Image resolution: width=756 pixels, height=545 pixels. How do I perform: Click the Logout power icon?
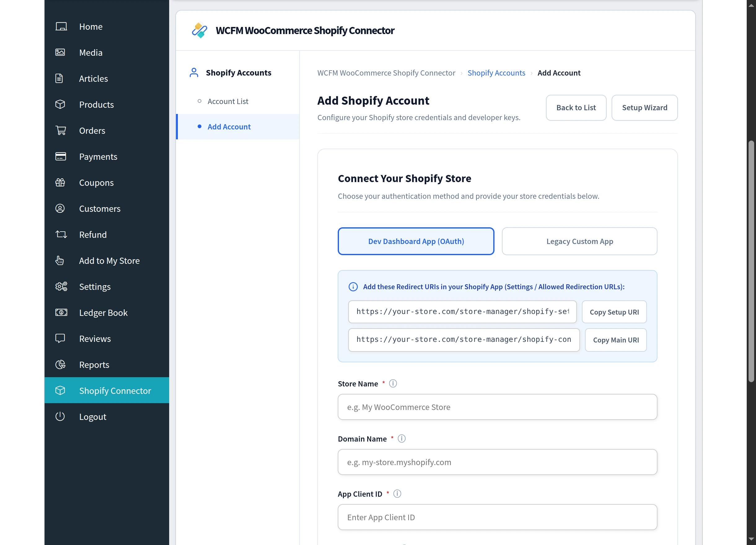click(x=60, y=416)
